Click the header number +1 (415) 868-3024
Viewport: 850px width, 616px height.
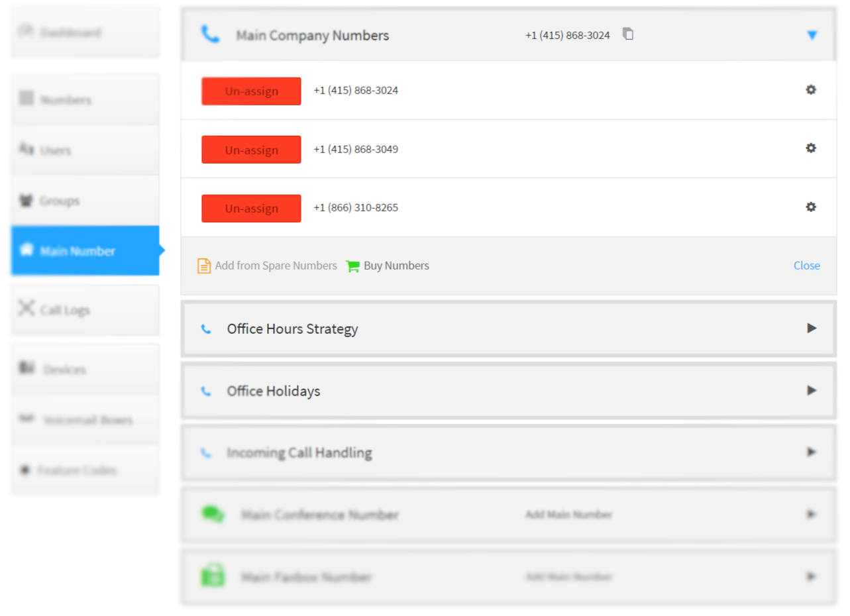tap(568, 35)
